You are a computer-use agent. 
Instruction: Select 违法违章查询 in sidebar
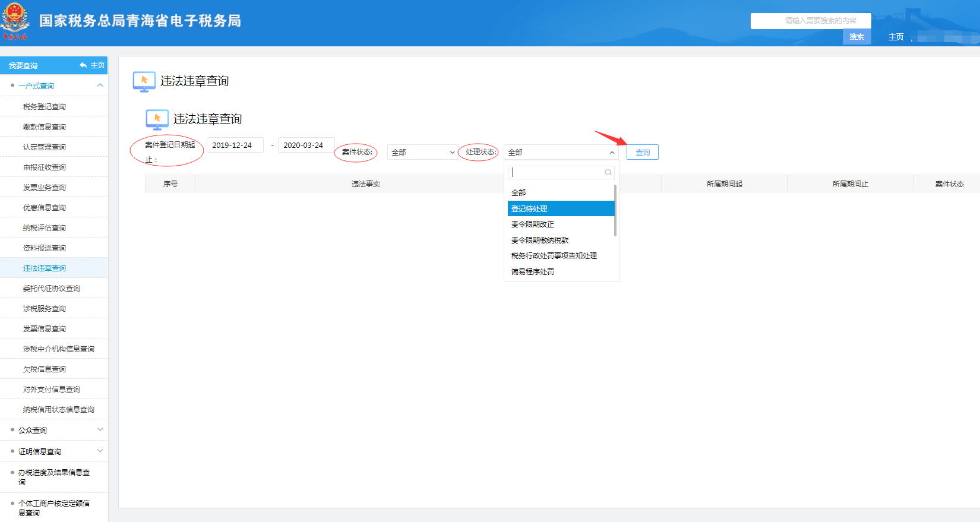coord(45,268)
